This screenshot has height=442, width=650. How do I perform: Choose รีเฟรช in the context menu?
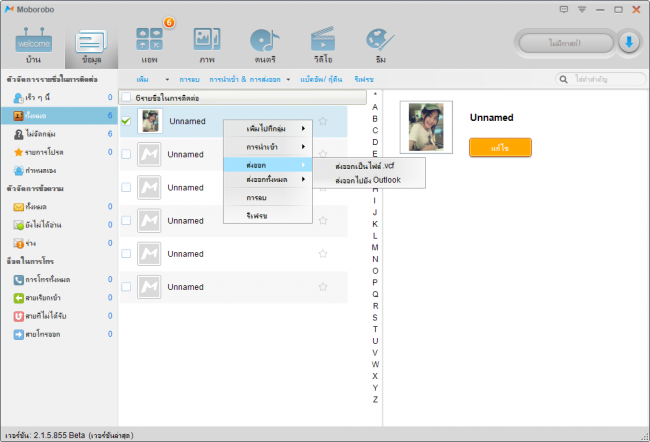pos(268,215)
